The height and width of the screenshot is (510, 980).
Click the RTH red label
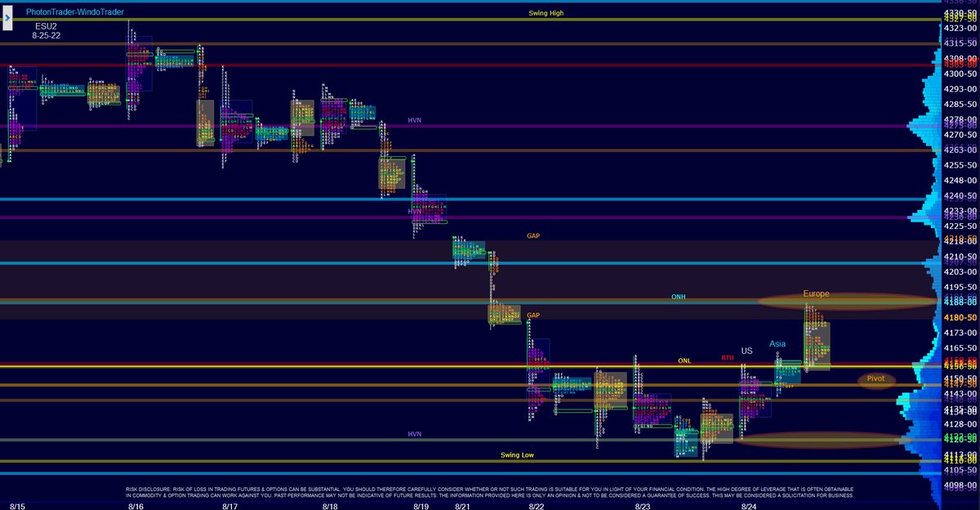(727, 357)
